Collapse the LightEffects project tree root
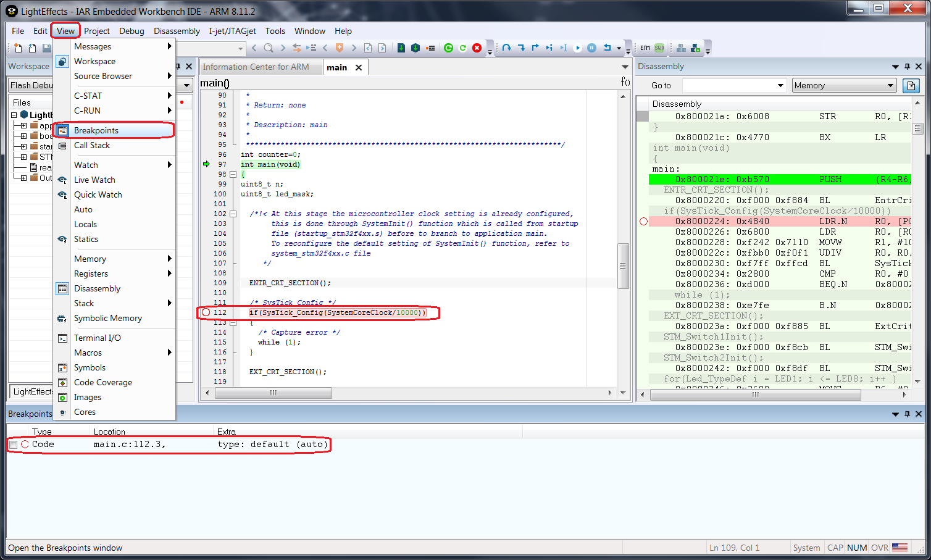The image size is (931, 560). point(14,115)
